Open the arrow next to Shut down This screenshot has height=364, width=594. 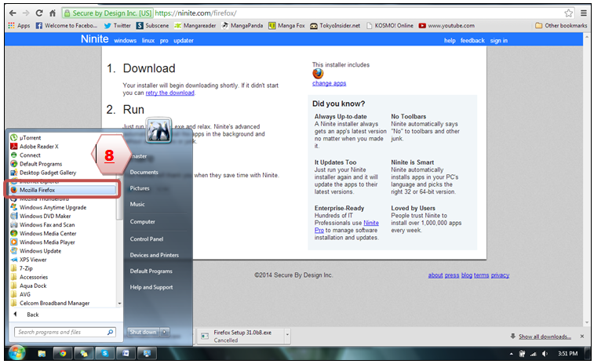pyautogui.click(x=165, y=332)
